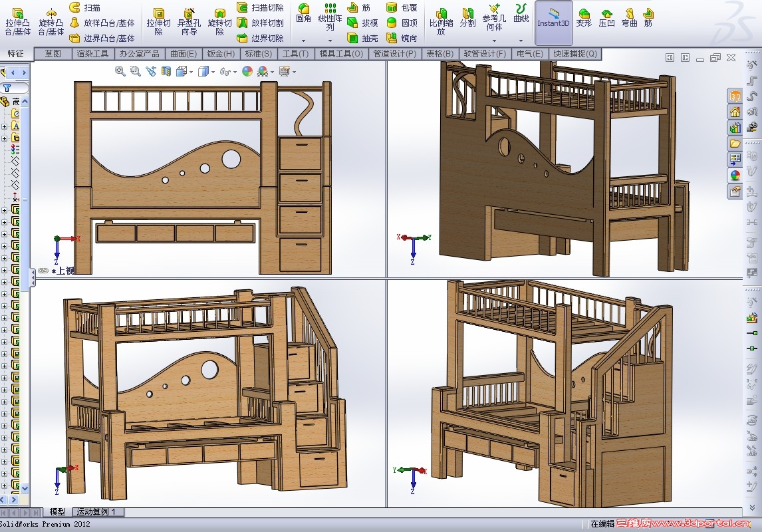This screenshot has height=532, width=762.
Task: Select the Extruded Cut (拉伸切除) tool
Action: point(158,22)
